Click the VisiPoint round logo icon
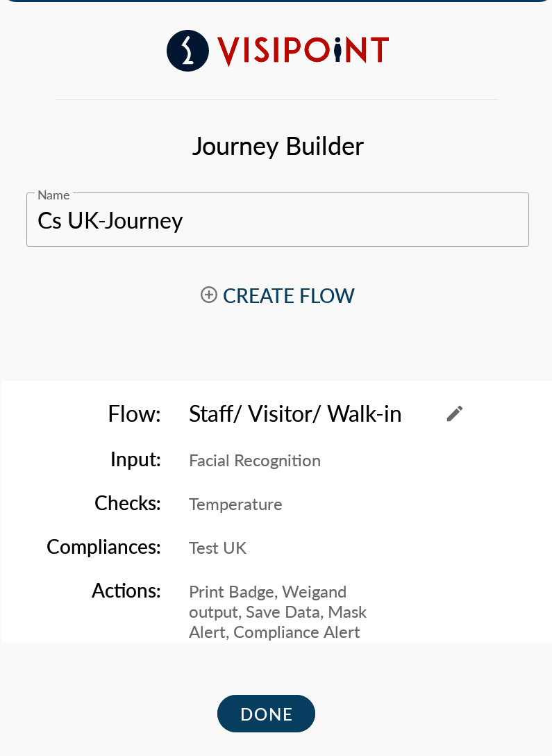The image size is (552, 756). [x=187, y=51]
